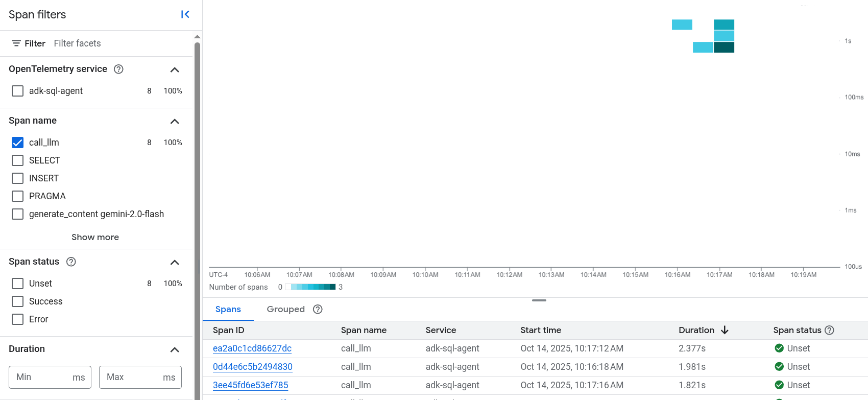Collapse the Span name section
Screen dimensions: 868x400
[175, 121]
